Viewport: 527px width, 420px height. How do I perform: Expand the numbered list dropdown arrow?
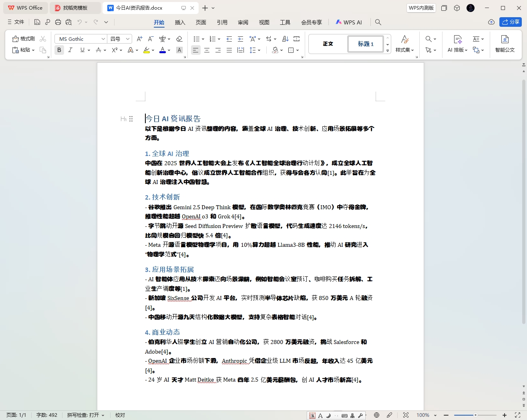[219, 39]
